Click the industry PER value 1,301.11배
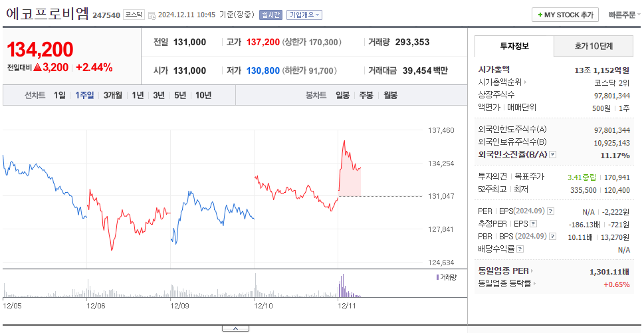The image size is (644, 333). tap(609, 271)
